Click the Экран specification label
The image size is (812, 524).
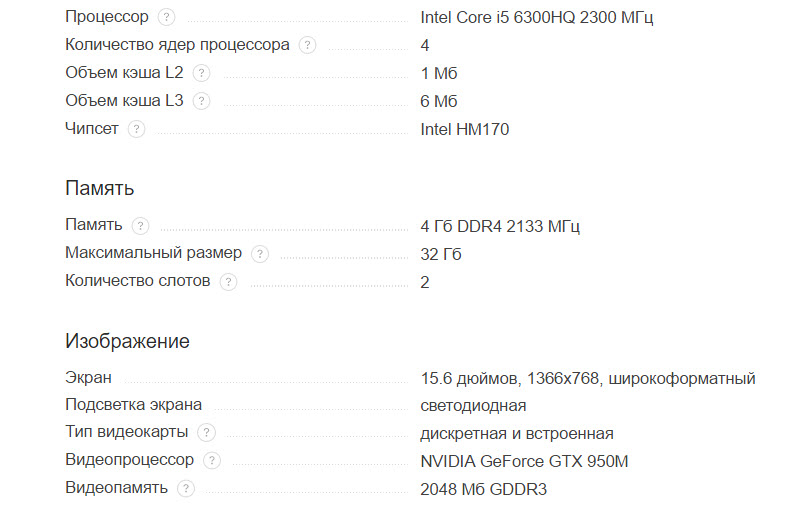click(x=88, y=378)
